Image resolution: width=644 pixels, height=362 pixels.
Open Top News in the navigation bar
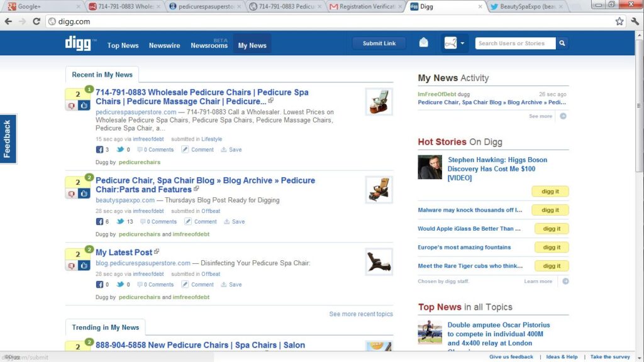pyautogui.click(x=123, y=45)
